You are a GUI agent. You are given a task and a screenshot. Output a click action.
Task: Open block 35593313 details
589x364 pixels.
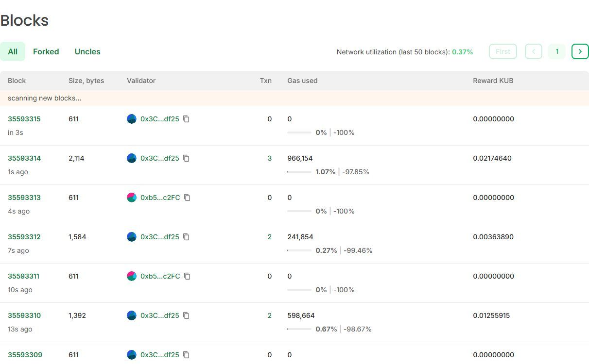point(24,198)
